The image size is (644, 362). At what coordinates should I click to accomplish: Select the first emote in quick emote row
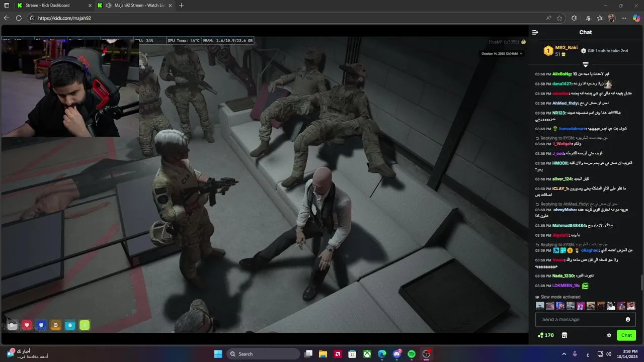pyautogui.click(x=540, y=306)
